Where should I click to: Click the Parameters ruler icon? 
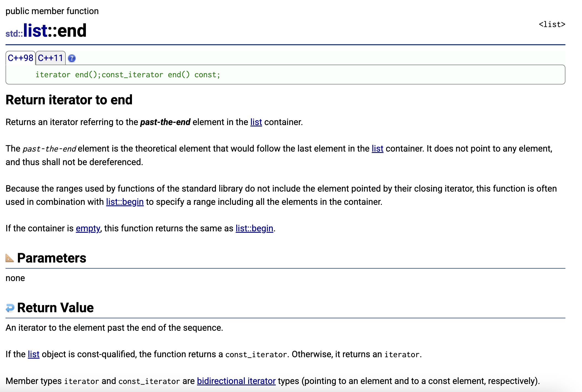(x=10, y=258)
